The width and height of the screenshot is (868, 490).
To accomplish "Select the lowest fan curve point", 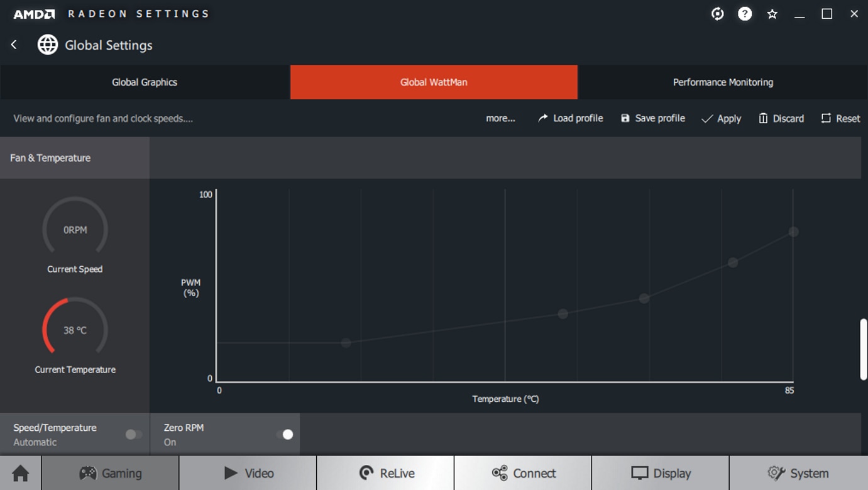I will 346,343.
